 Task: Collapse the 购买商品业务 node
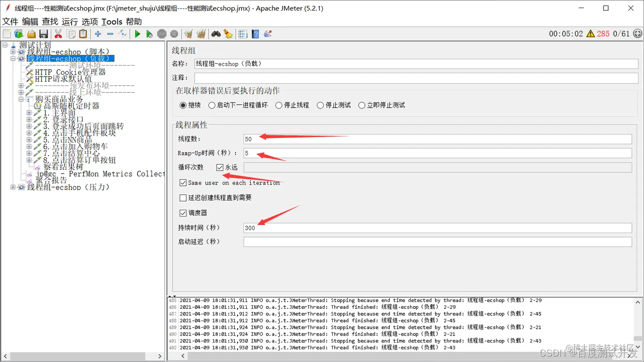pyautogui.click(x=21, y=99)
